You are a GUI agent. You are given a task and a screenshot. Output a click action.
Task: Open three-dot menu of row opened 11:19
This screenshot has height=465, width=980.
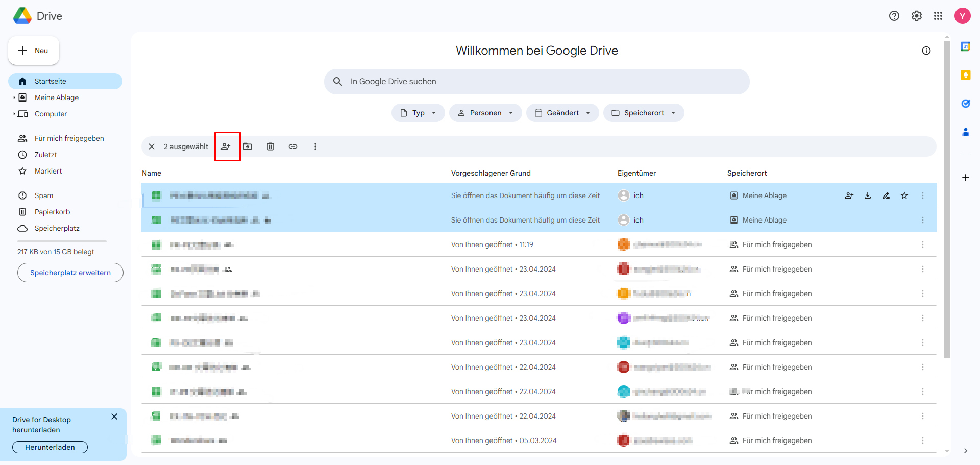pos(923,244)
